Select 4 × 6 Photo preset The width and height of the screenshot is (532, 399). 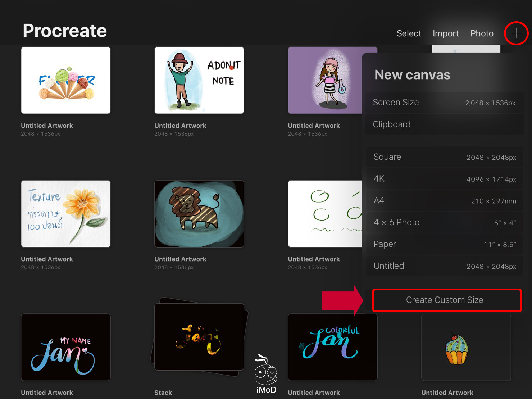click(x=444, y=222)
